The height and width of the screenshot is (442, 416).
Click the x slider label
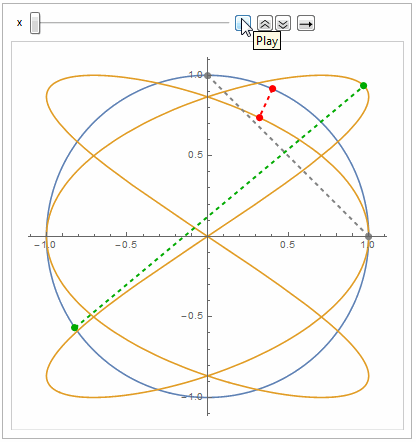click(19, 23)
